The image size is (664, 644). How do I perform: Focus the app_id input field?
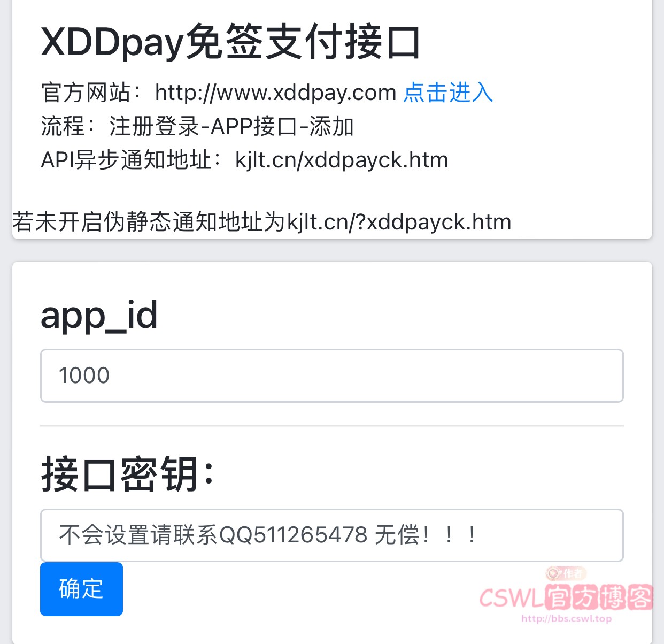click(x=332, y=375)
